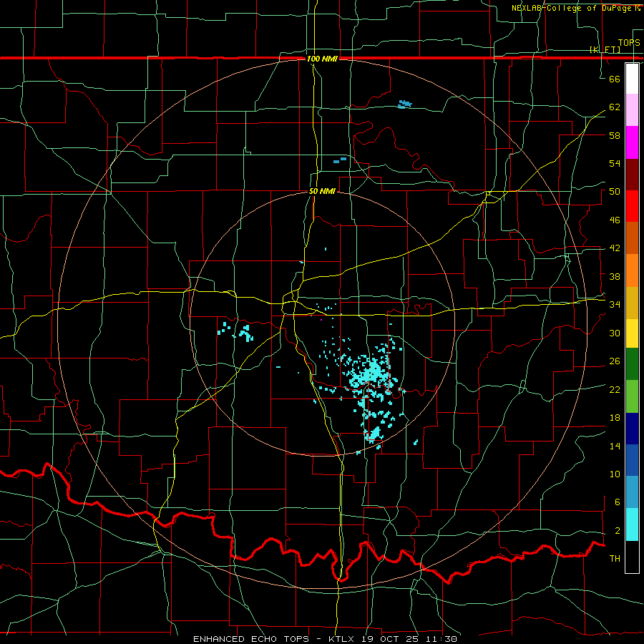Image resolution: width=644 pixels, height=644 pixels.
Task: Select the light green legend swatch
Action: [x=632, y=396]
